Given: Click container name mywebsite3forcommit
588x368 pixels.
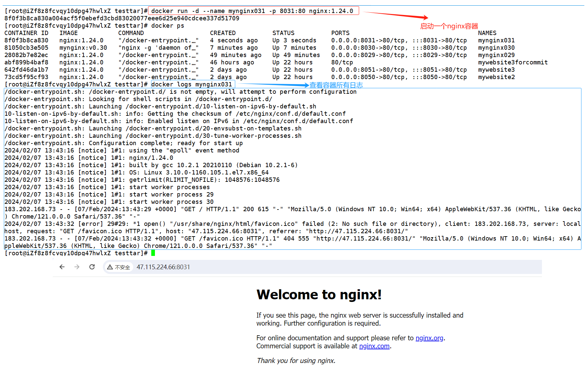Looking at the screenshot, I should (x=513, y=62).
